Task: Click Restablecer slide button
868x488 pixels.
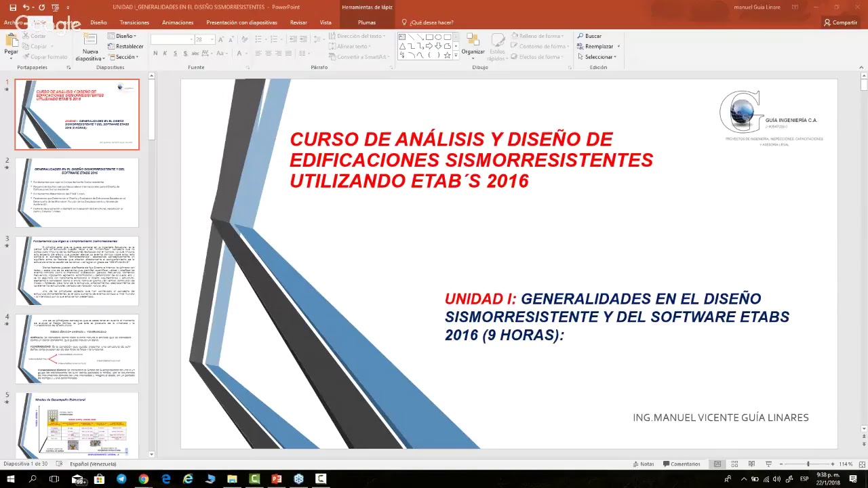Action: pos(125,46)
